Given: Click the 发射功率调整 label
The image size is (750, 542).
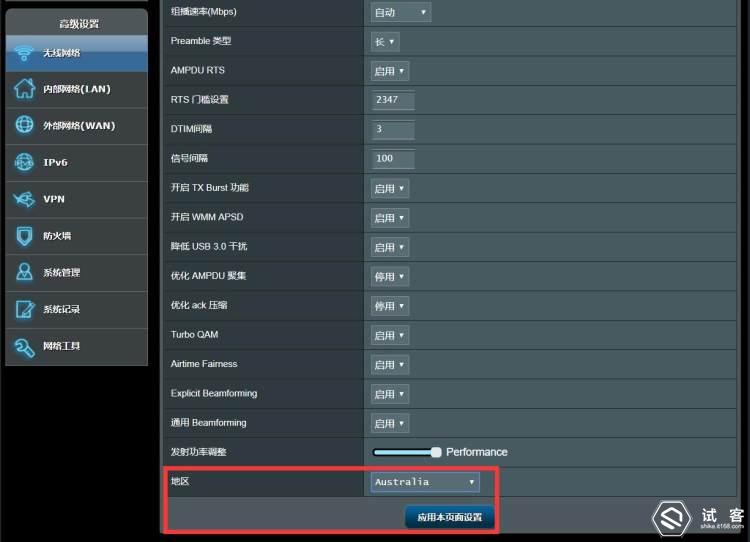Looking at the screenshot, I should pos(199,452).
